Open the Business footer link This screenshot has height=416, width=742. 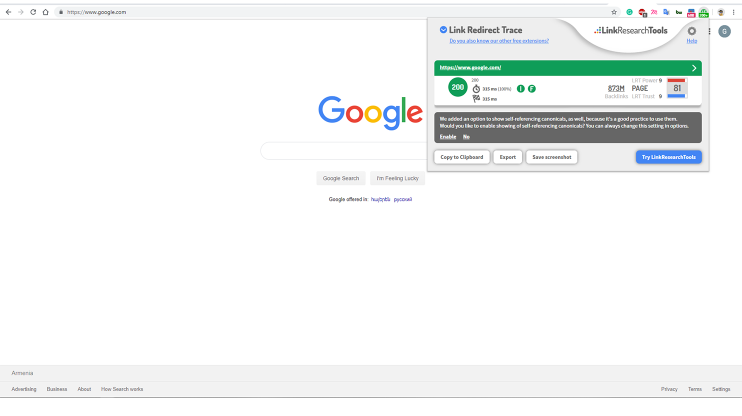pyautogui.click(x=57, y=389)
